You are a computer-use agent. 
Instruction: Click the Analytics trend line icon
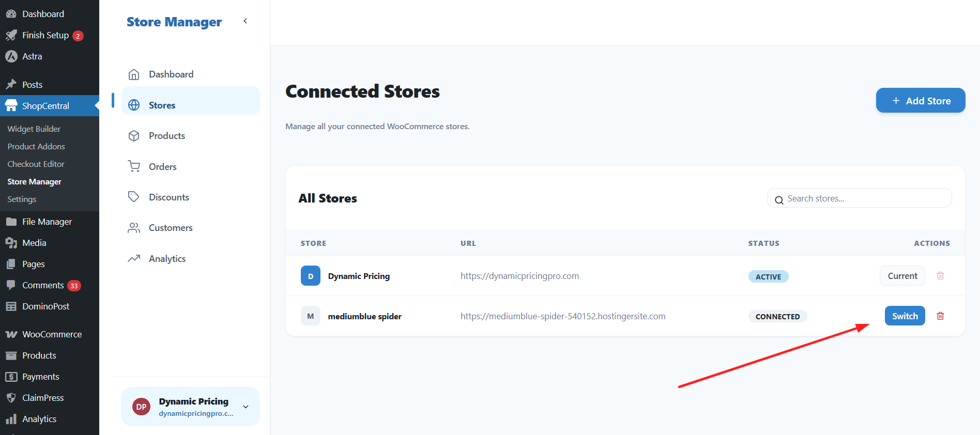pos(134,258)
